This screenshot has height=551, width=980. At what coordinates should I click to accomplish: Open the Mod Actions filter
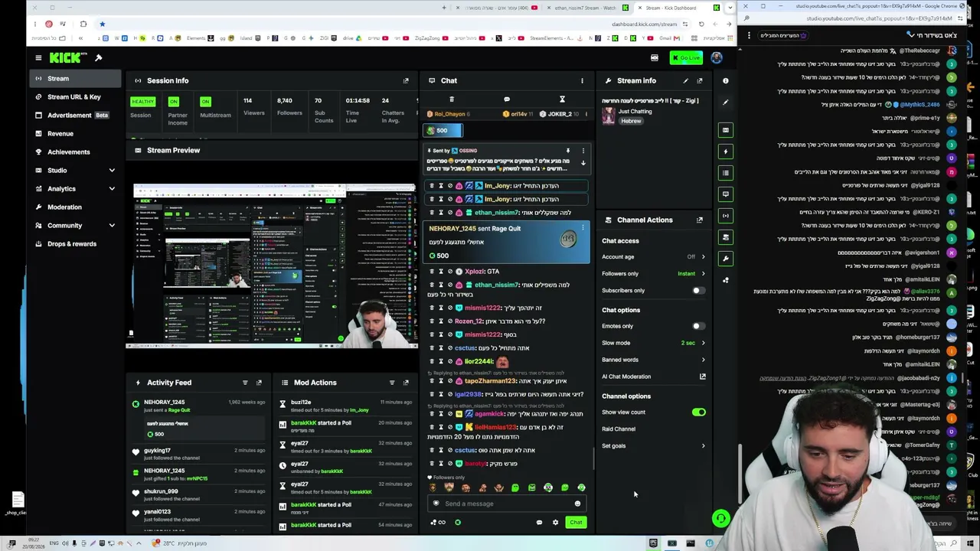(392, 383)
